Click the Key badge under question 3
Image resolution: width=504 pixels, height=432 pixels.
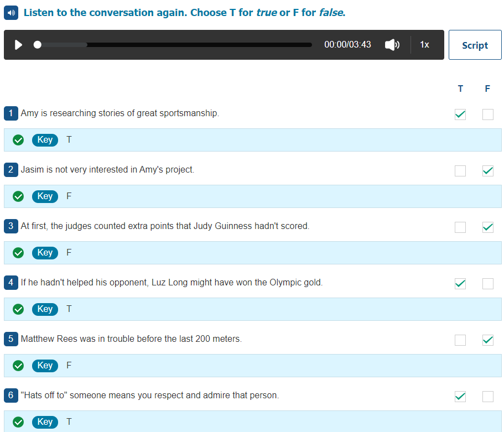coord(45,253)
